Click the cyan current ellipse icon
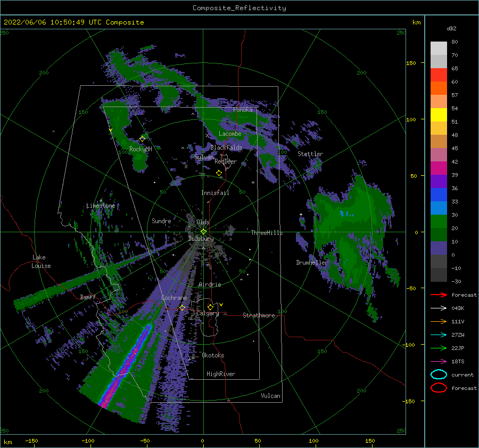The height and width of the screenshot is (448, 479). coord(439,374)
